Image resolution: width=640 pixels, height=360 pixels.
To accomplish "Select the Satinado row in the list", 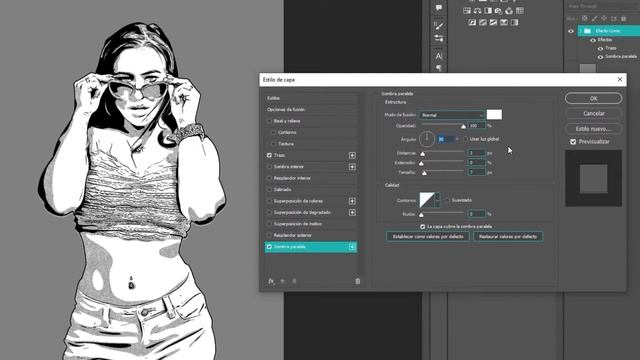I will 311,190.
